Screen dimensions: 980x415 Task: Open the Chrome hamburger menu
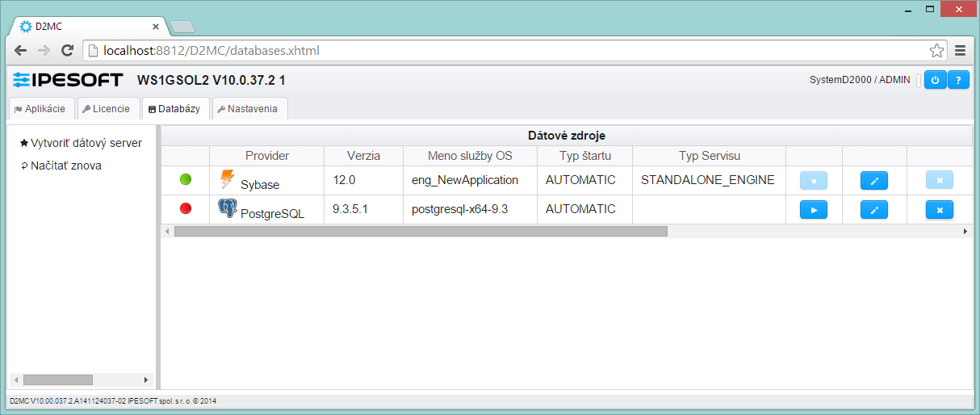[961, 51]
